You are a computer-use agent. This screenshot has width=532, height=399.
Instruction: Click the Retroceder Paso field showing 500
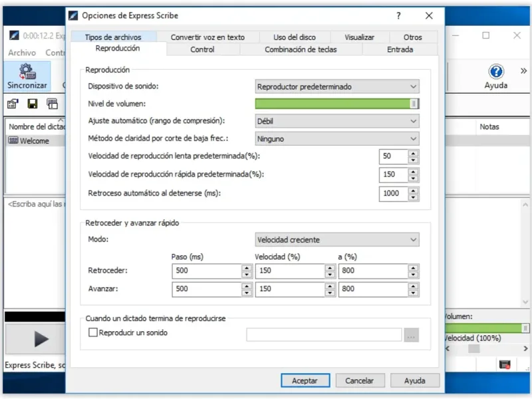click(207, 271)
